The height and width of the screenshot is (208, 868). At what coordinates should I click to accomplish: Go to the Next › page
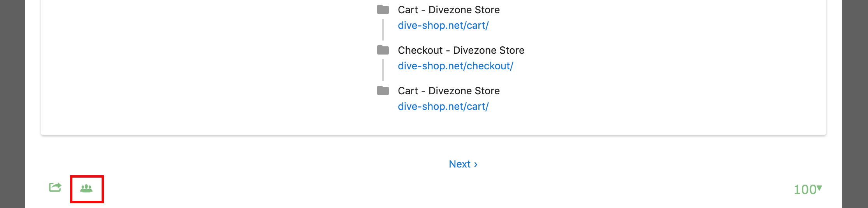(x=463, y=164)
